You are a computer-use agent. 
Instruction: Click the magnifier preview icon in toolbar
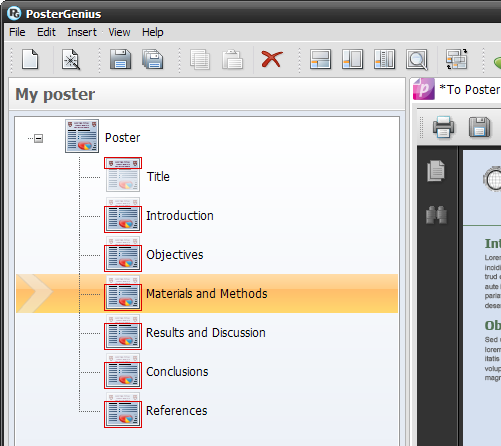click(417, 60)
